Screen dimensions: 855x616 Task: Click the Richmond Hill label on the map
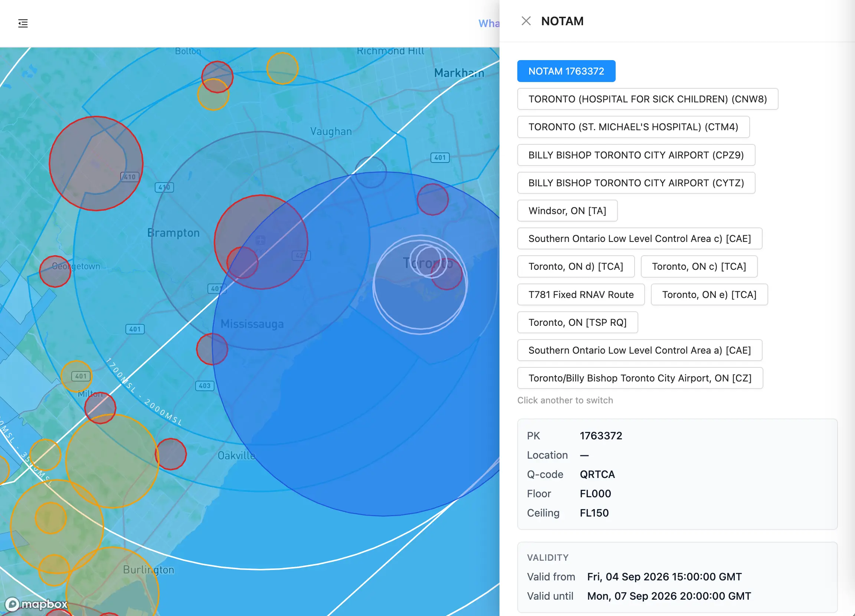pyautogui.click(x=390, y=51)
